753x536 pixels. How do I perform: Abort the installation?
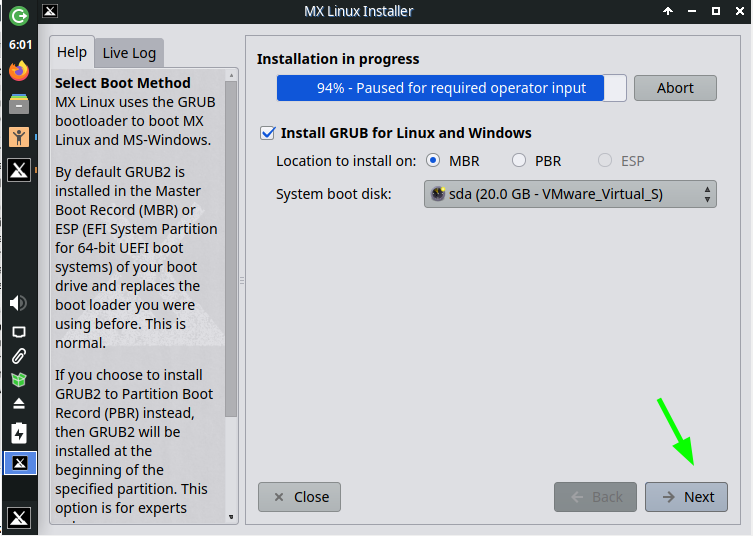(675, 88)
